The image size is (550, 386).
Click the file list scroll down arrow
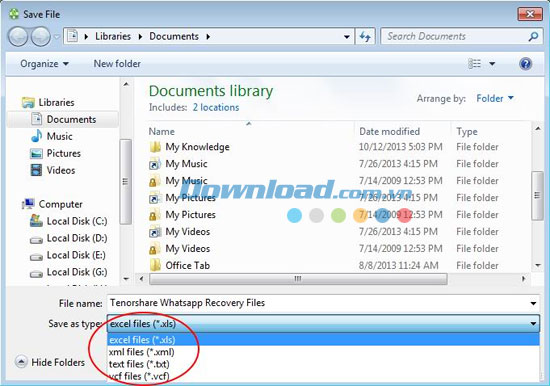pos(538,265)
